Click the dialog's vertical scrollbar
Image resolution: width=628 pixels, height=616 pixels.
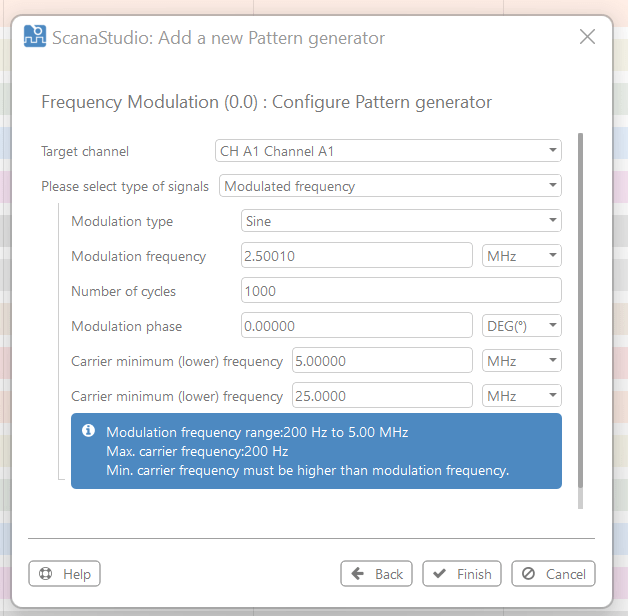tap(580, 320)
